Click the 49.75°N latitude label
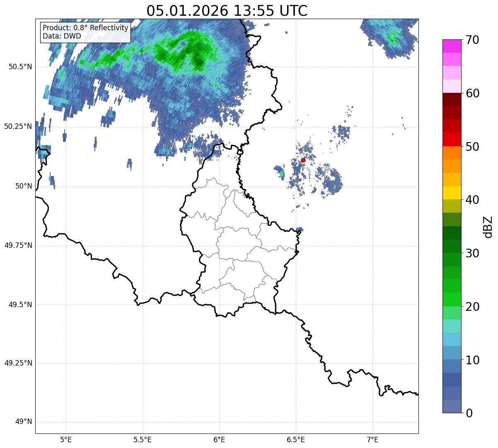Viewport: 498px width, 448px height. [x=18, y=245]
